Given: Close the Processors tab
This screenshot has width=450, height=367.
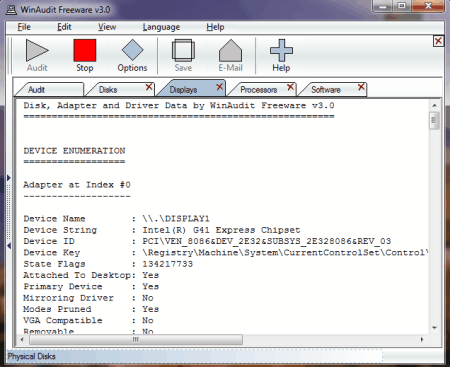Looking at the screenshot, I should pos(290,87).
